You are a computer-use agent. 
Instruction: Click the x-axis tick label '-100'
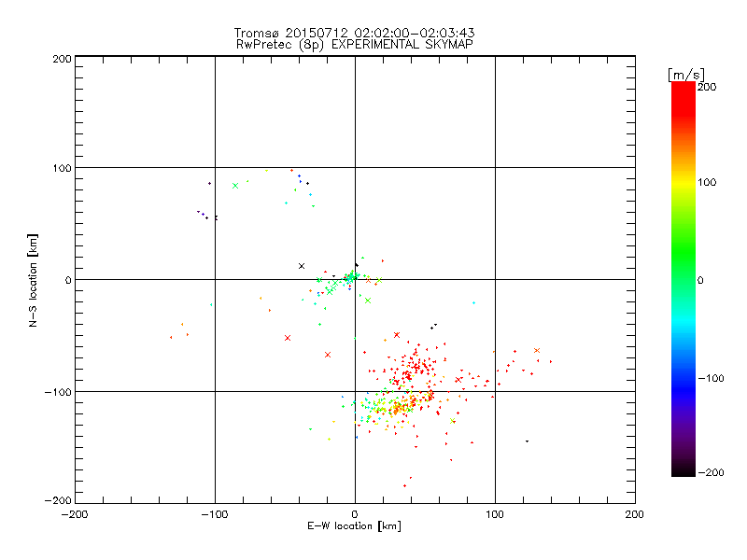215,514
